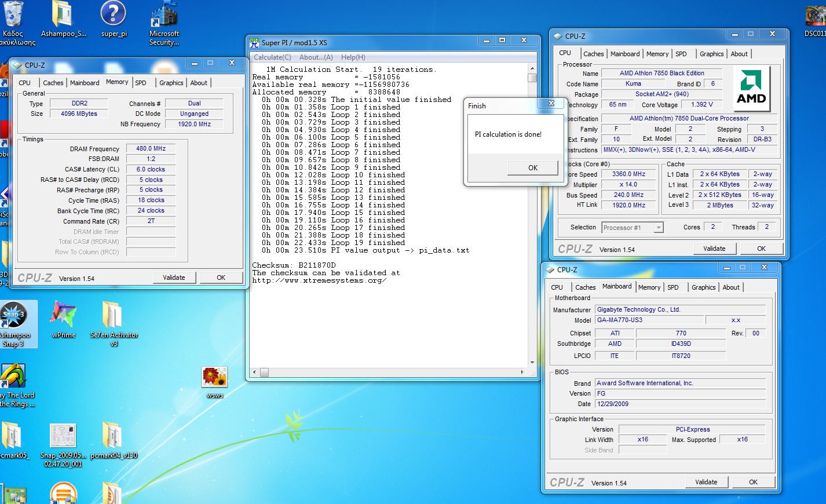826x504 pixels.
Task: Click OK in CPU-tab CPU-Z window
Action: coord(761,249)
